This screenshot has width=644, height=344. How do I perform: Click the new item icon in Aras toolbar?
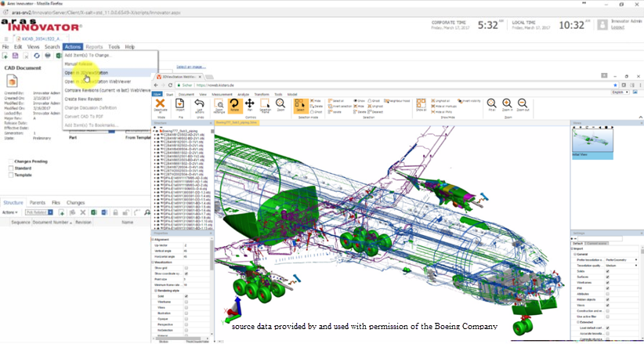[5, 56]
